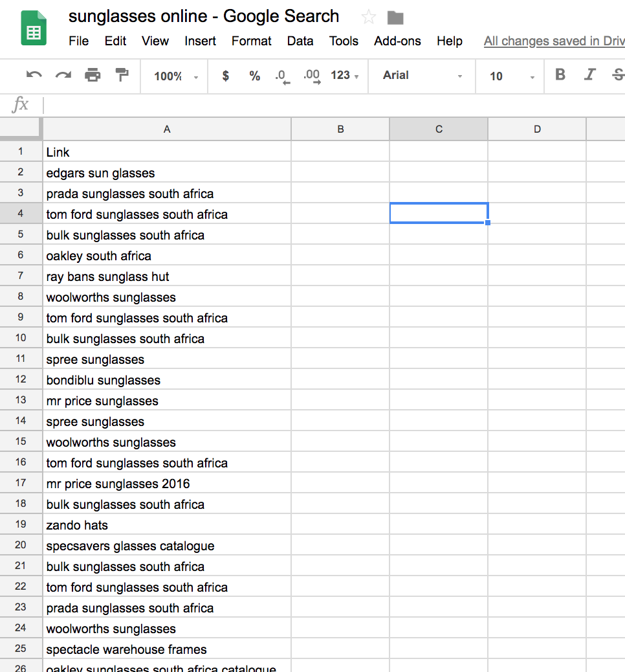
Task: Select row 19 header
Action: (21, 524)
